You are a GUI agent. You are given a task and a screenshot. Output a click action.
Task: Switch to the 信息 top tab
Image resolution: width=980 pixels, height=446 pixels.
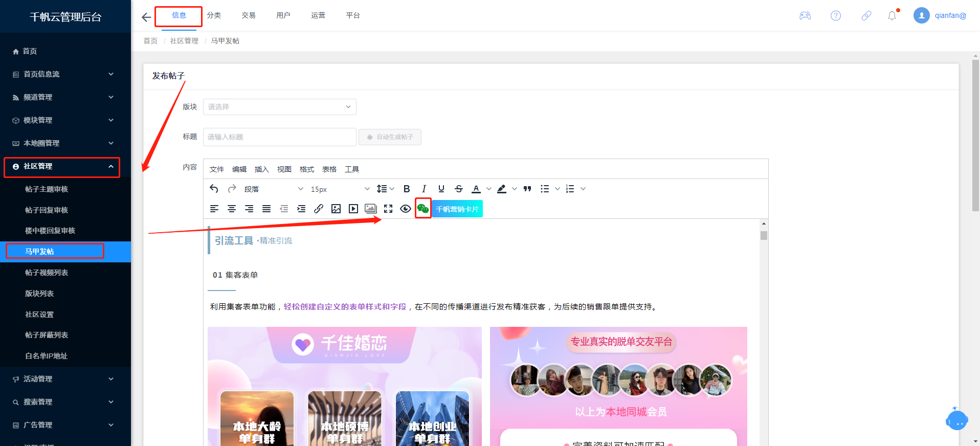click(x=179, y=15)
